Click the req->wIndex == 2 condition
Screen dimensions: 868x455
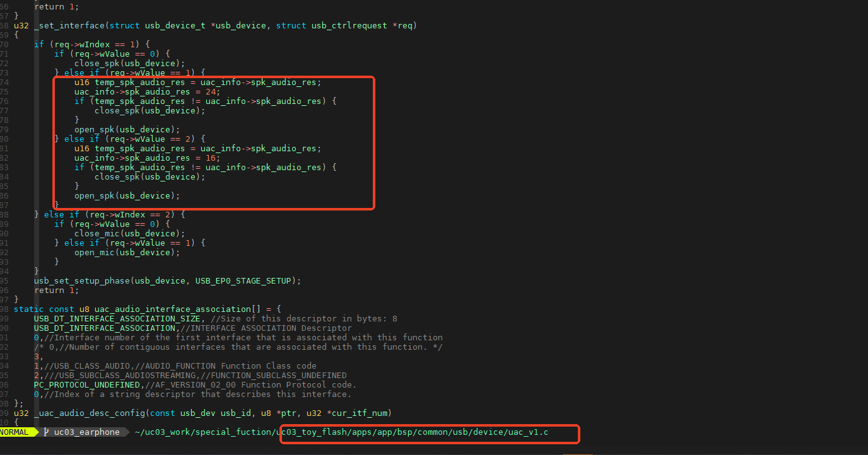(132, 215)
